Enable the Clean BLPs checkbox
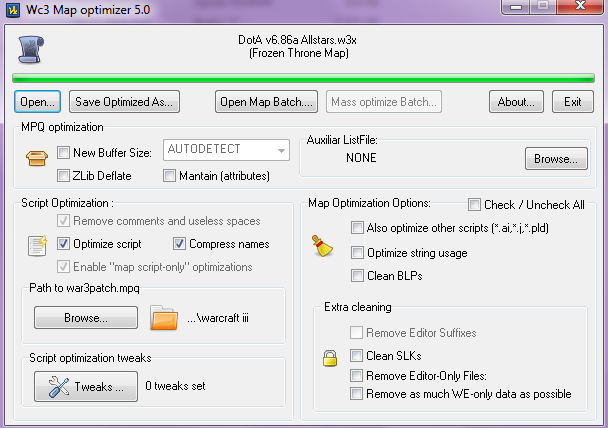This screenshot has height=428, width=608. [357, 276]
